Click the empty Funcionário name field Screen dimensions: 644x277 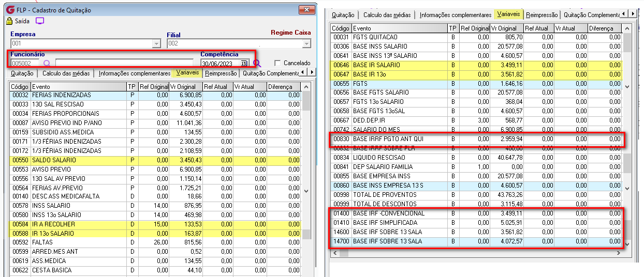pos(123,64)
